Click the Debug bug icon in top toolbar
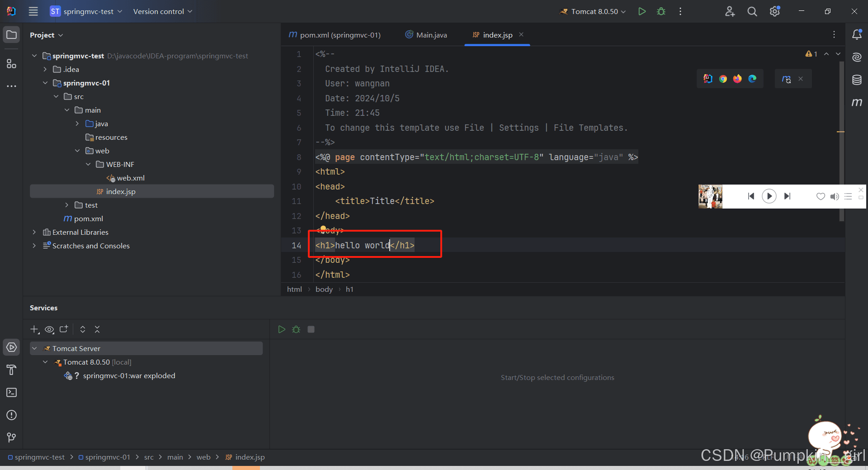This screenshot has width=868, height=470. click(x=661, y=11)
